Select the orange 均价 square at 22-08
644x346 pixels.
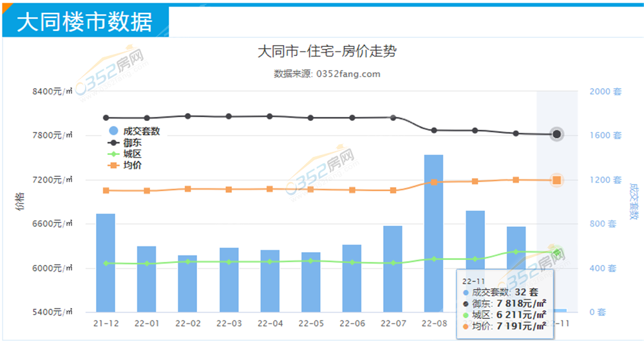click(434, 182)
